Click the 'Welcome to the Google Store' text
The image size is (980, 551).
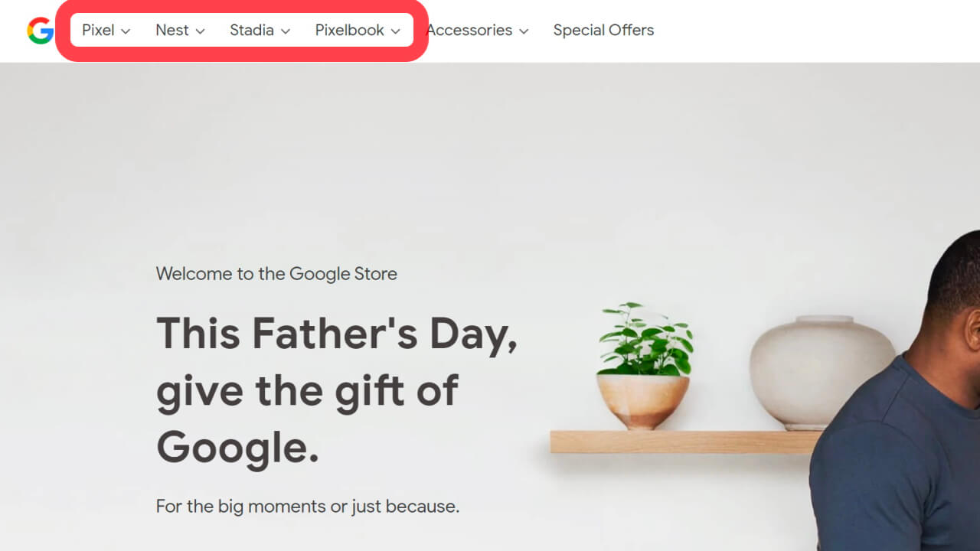[276, 274]
